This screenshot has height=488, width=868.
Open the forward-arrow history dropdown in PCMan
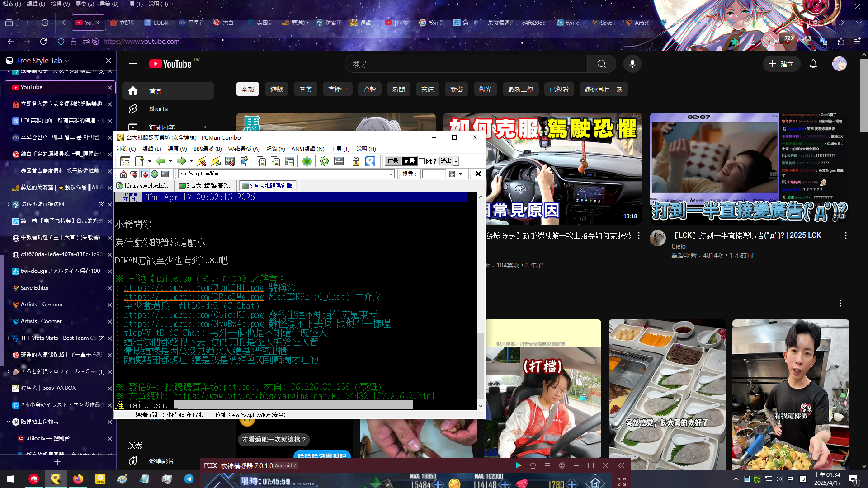191,161
